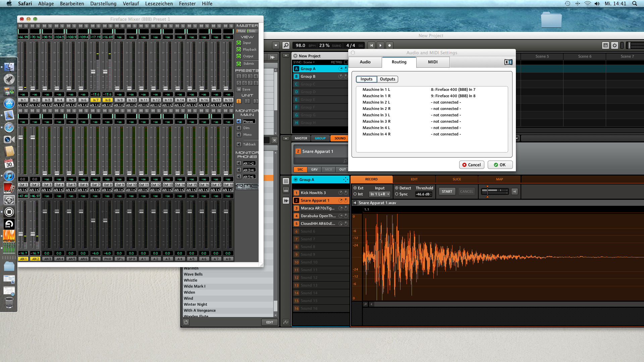Click the power icon in Maschine top right
The height and width of the screenshot is (362, 644).
[x=614, y=45]
